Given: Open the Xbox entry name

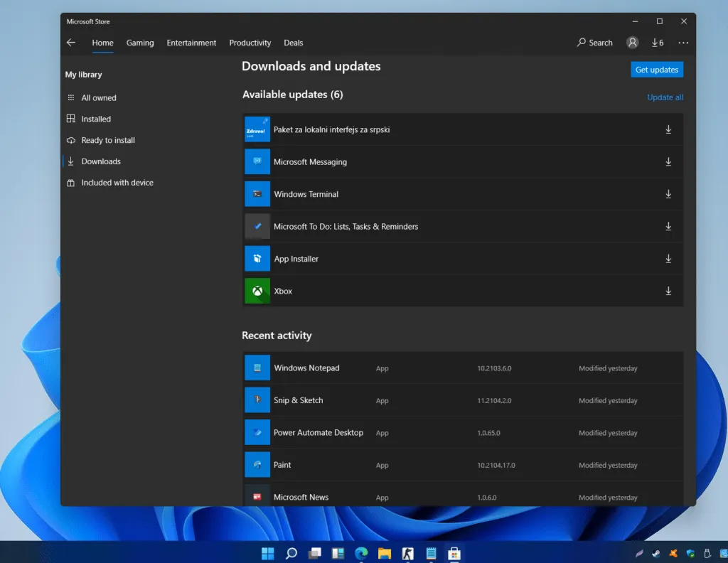Looking at the screenshot, I should (283, 291).
